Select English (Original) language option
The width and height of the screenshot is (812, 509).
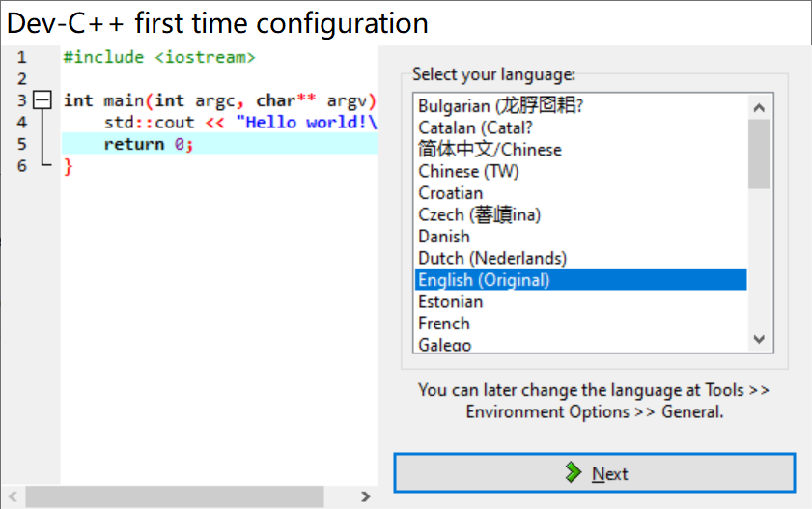pos(580,280)
